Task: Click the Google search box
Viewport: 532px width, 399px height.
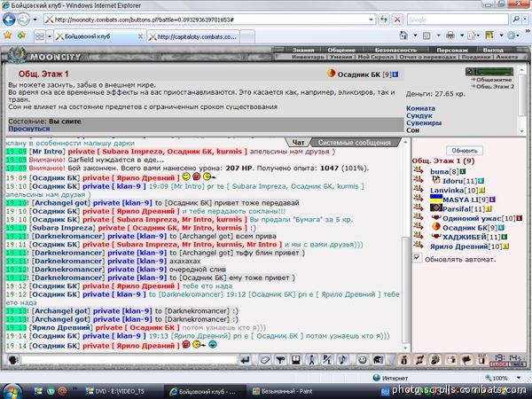Action: coord(458,20)
